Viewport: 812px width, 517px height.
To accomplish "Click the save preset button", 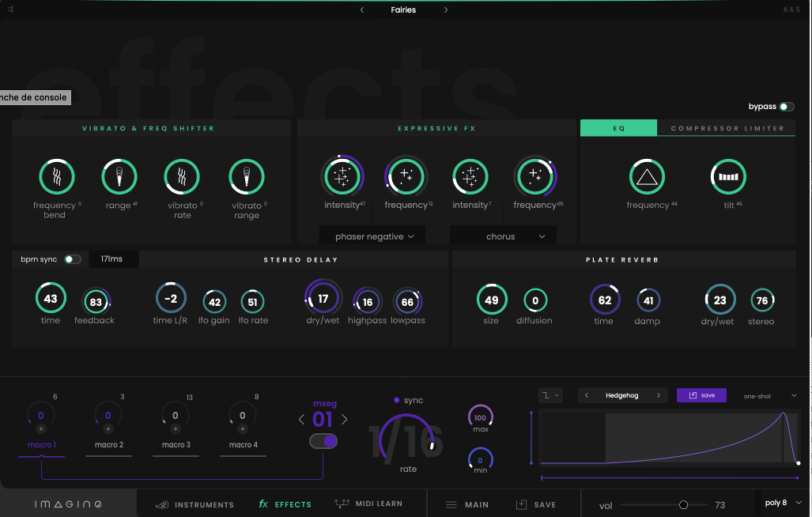I will pos(701,394).
